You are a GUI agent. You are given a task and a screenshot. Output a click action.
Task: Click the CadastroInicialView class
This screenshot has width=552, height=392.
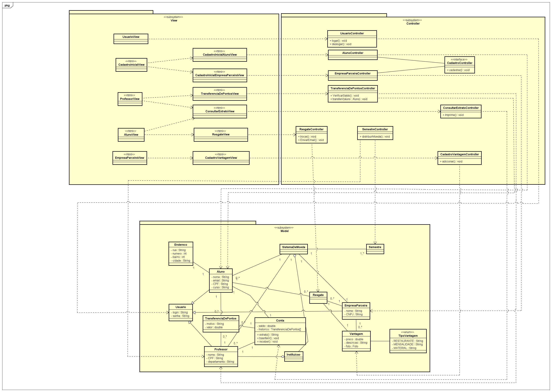131,65
